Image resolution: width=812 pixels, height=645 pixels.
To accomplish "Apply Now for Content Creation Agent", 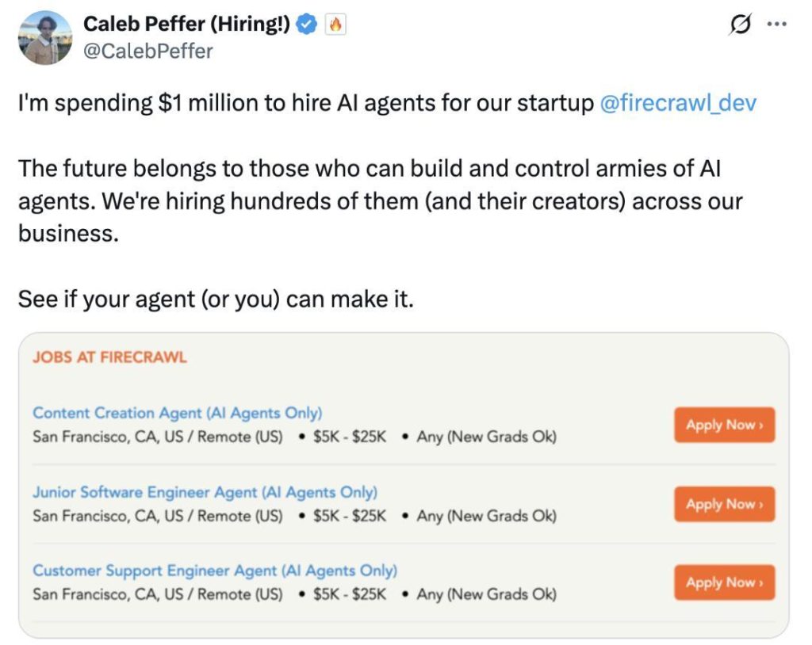I will click(x=725, y=425).
